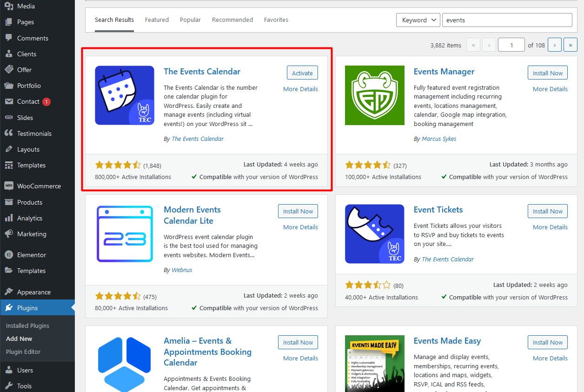Viewport: 584px width, 392px height.
Task: Open the Events Made Easy title link
Action: [447, 341]
